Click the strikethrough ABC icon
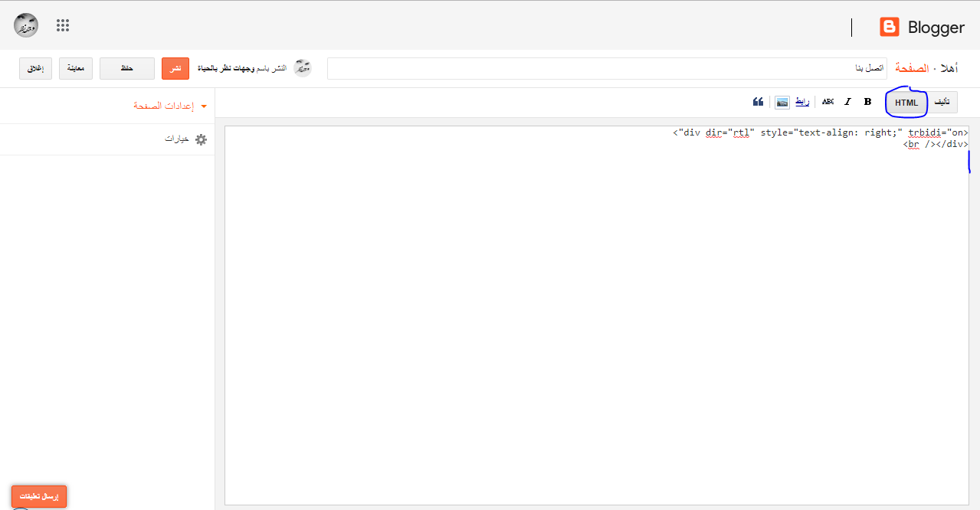This screenshot has width=980, height=510. tap(828, 102)
